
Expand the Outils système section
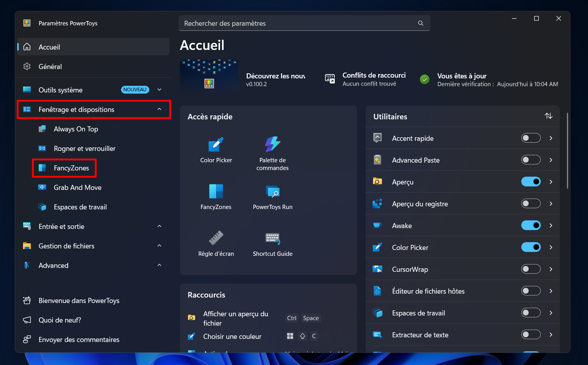point(160,90)
